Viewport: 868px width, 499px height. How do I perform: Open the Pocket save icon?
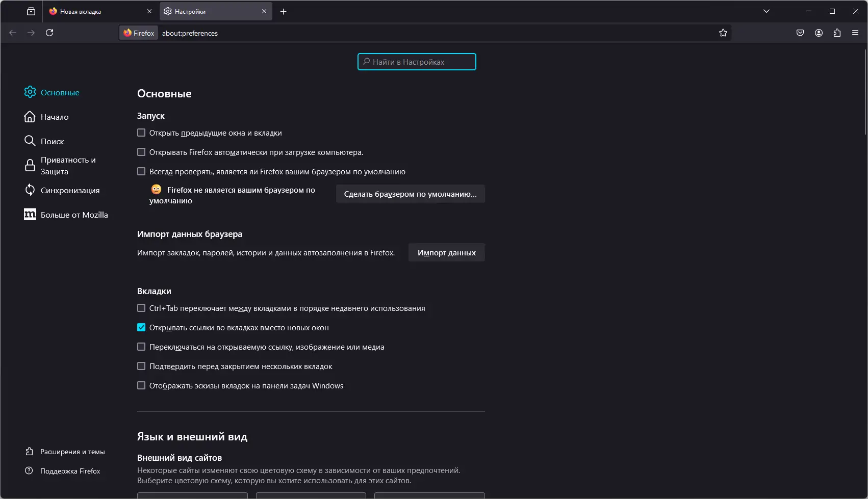[800, 33]
